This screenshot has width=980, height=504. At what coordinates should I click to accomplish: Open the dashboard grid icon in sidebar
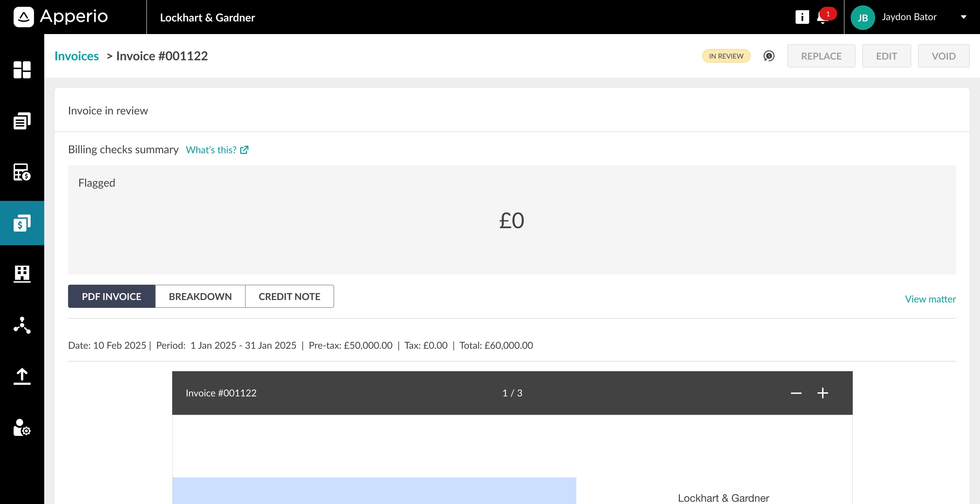pos(22,70)
